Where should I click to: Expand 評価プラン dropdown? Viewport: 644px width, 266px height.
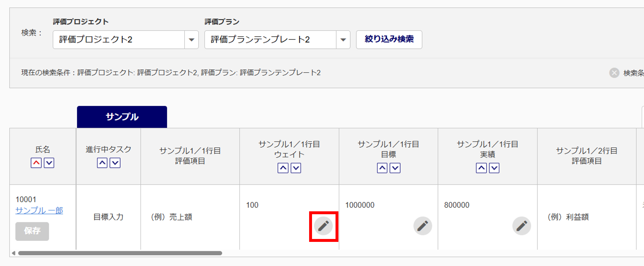[343, 40]
